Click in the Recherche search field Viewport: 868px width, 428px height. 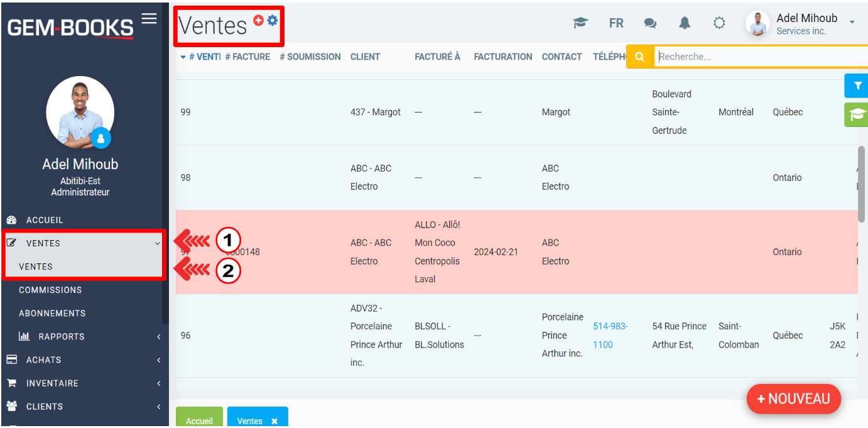tap(754, 57)
